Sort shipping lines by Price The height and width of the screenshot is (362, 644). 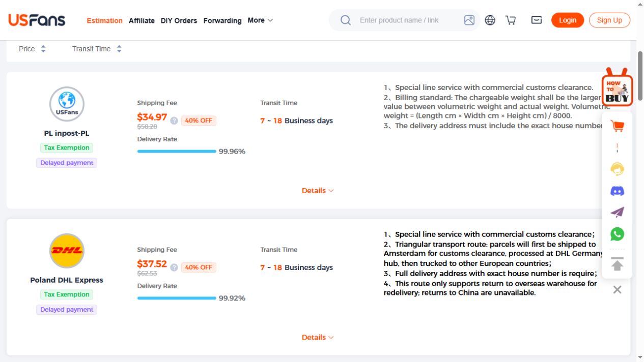(32, 49)
